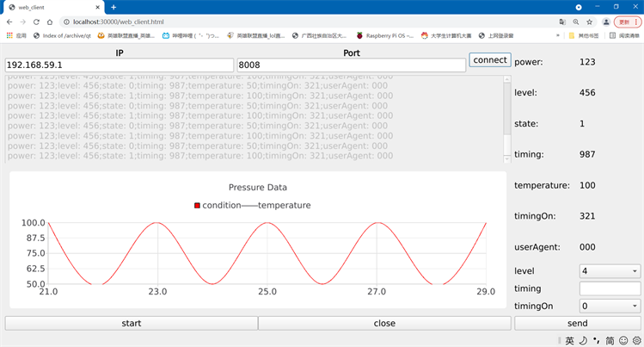Viewport: 644px width, 347px height.
Task: Focus the IP address input field
Action: point(119,65)
